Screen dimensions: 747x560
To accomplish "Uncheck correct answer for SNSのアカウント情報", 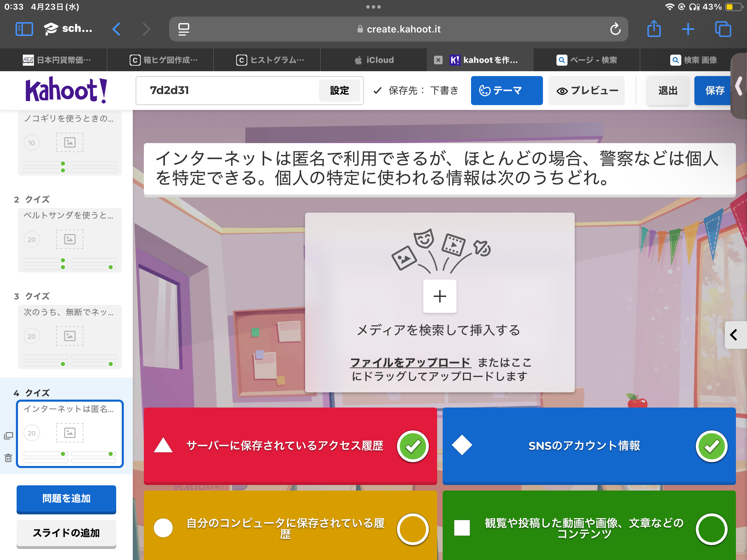I will point(711,446).
